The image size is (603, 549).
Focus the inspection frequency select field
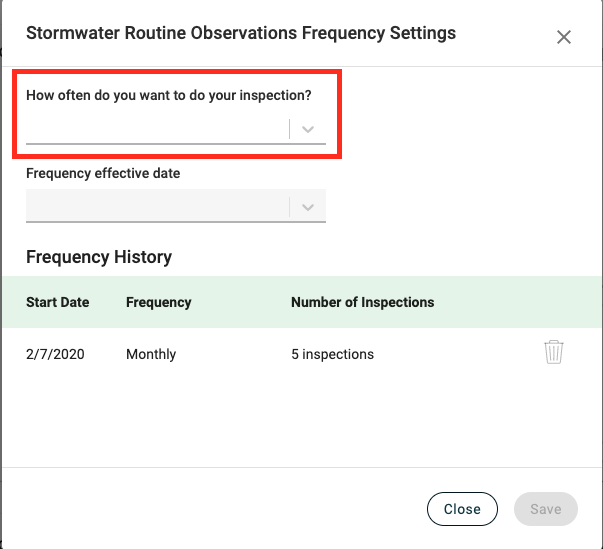coord(176,129)
